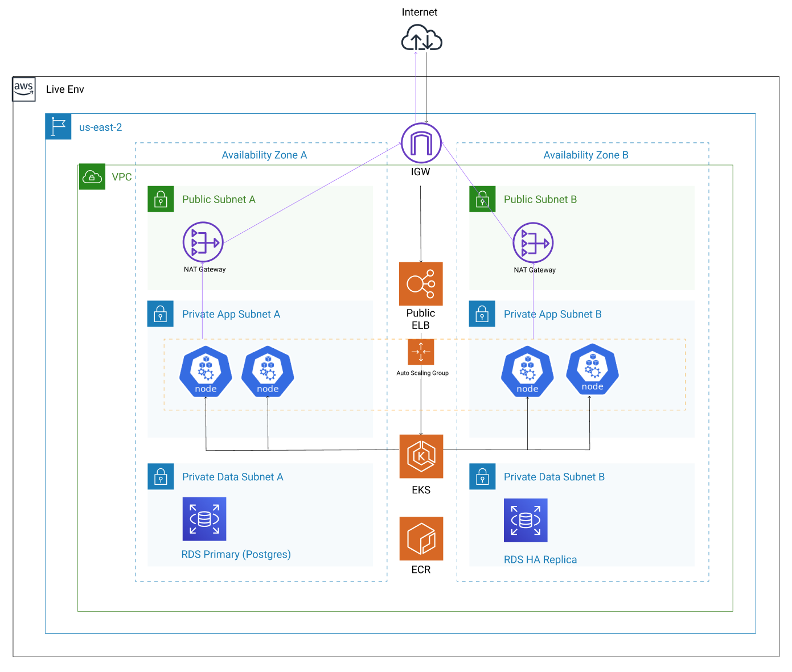Viewport: 792px width, 672px height.
Task: Click the 'Public Subnet B' label
Action: tap(540, 199)
